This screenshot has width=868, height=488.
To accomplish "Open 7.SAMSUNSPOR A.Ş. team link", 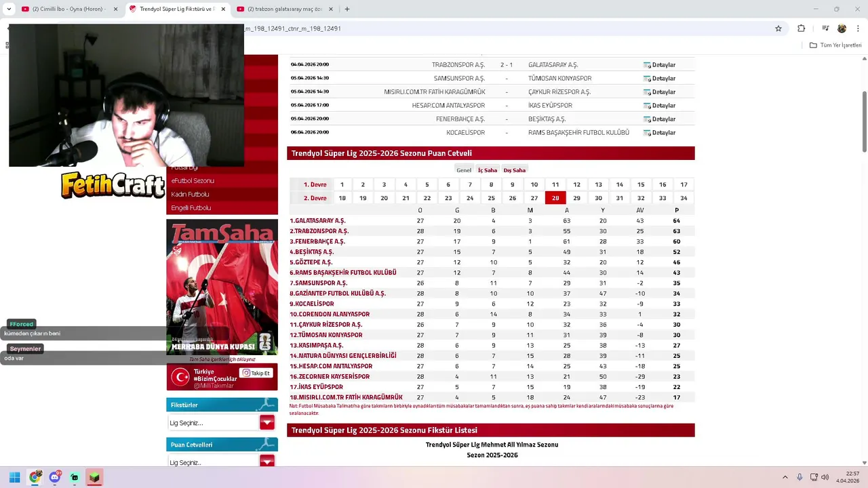I will tap(318, 283).
